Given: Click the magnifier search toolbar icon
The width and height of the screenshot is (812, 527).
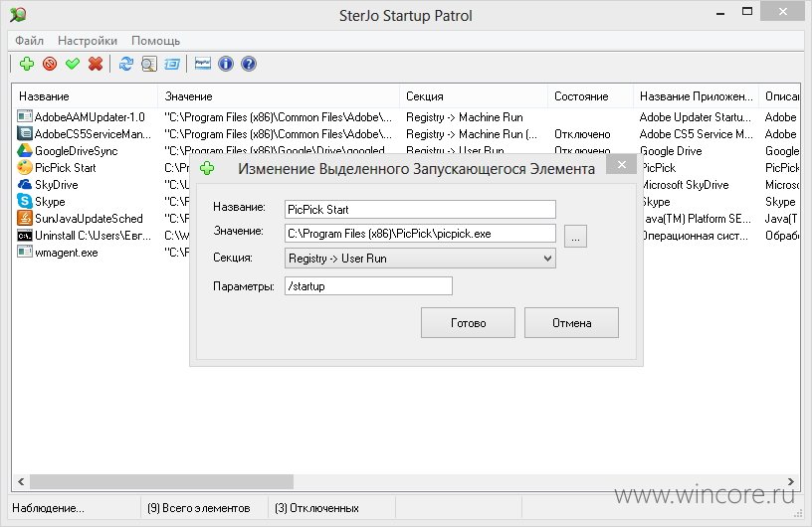Looking at the screenshot, I should (149, 64).
